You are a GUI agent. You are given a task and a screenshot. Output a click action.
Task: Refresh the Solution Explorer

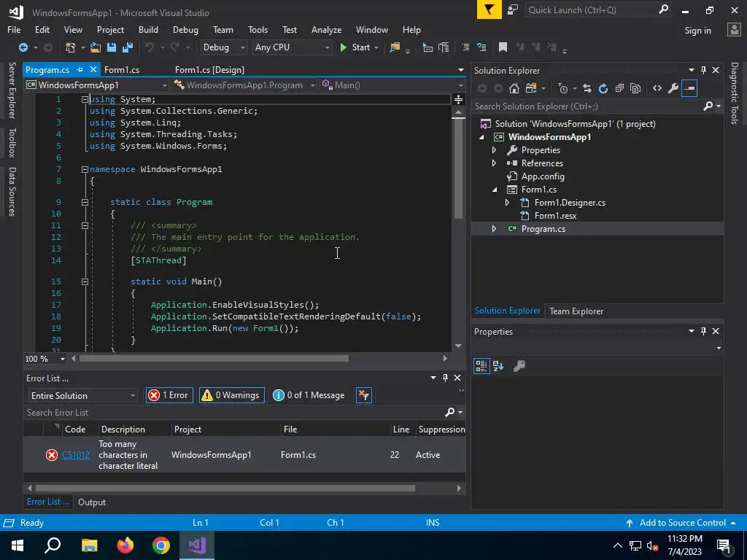(603, 88)
